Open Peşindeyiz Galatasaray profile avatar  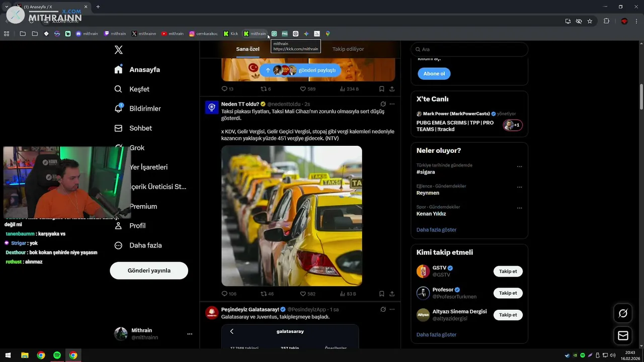pyautogui.click(x=212, y=313)
